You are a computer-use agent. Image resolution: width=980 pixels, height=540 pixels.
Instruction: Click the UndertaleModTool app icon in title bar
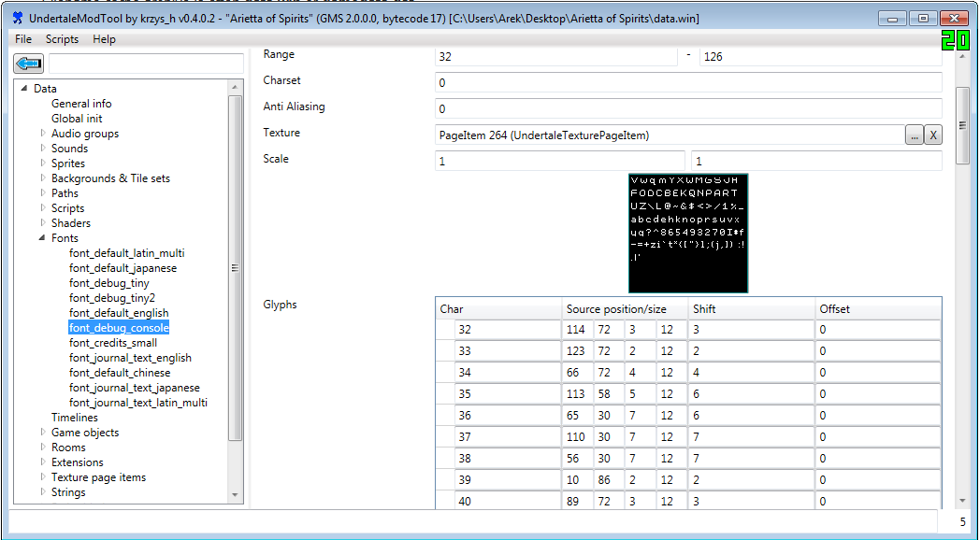(18, 19)
